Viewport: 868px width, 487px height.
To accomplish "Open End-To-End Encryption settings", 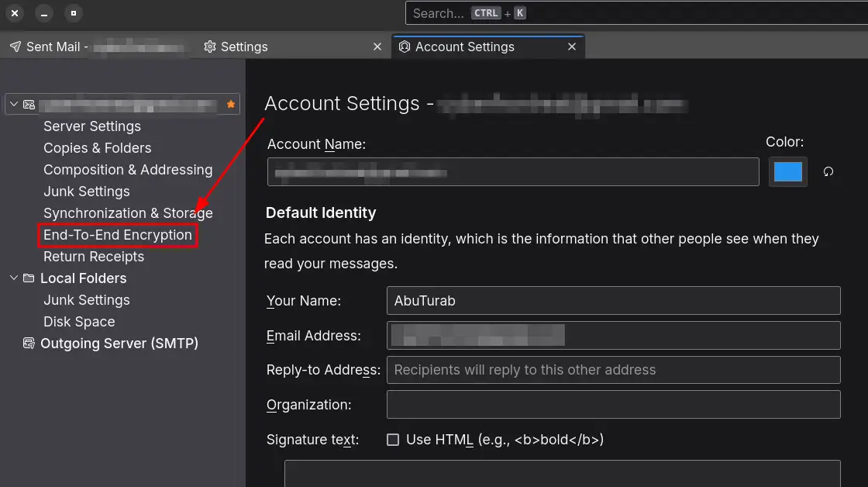I will pos(118,235).
